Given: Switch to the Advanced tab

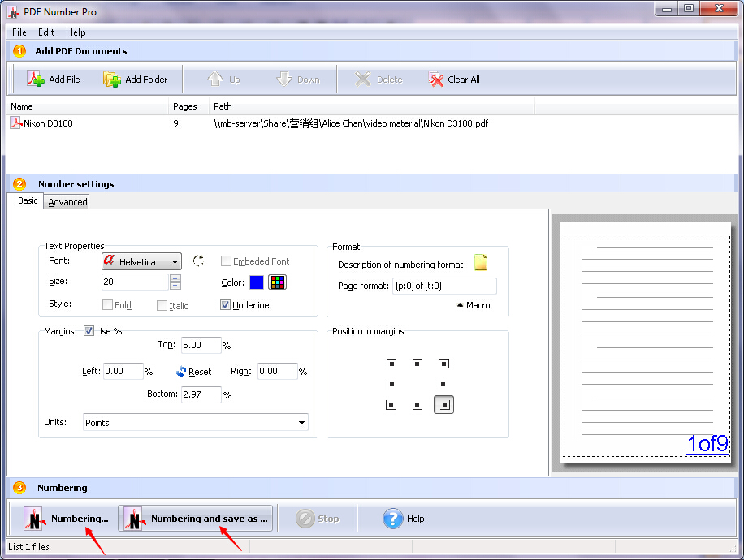Looking at the screenshot, I should point(67,202).
